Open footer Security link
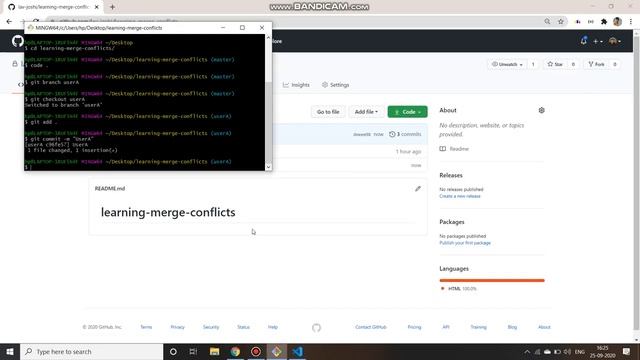 pyautogui.click(x=211, y=327)
